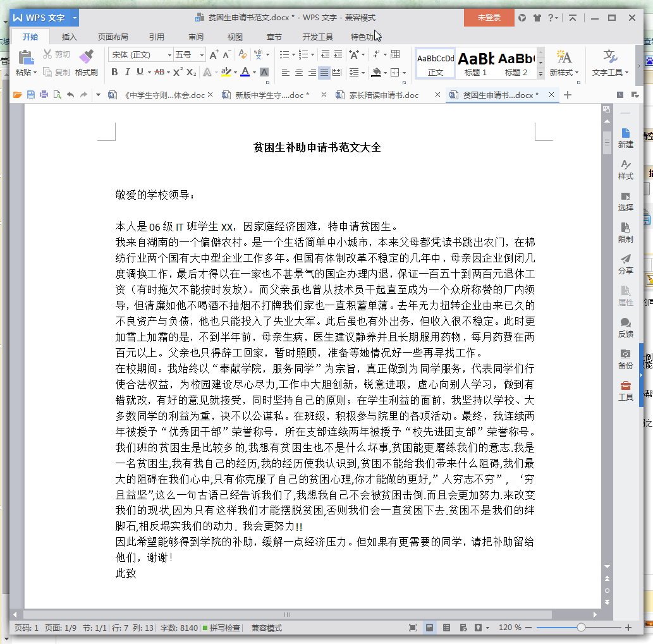The width and height of the screenshot is (653, 644).
Task: Click the print icon in quick access bar
Action: click(x=44, y=95)
